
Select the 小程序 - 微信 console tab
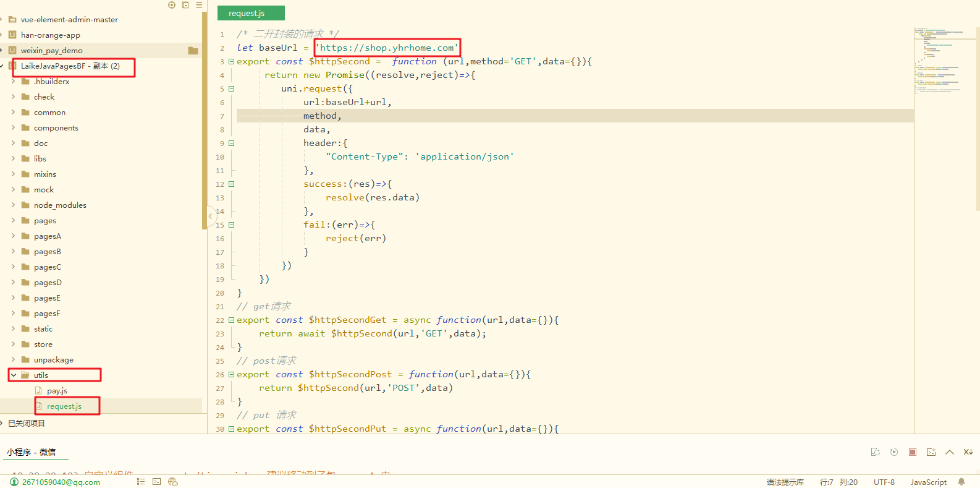coord(31,452)
